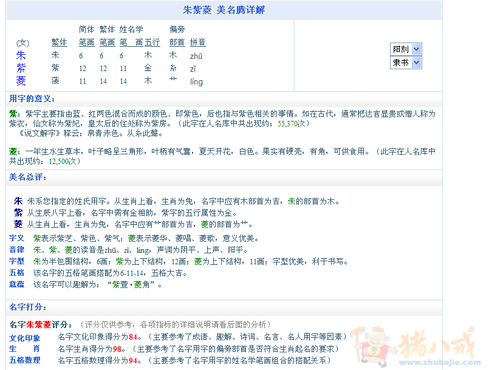Image resolution: width=489 pixels, height=370 pixels.
Task: Click the 生肖 score label
Action: [x=25, y=349]
